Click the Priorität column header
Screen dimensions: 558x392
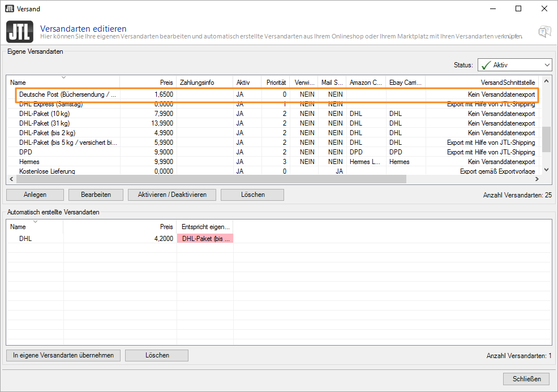click(x=276, y=83)
